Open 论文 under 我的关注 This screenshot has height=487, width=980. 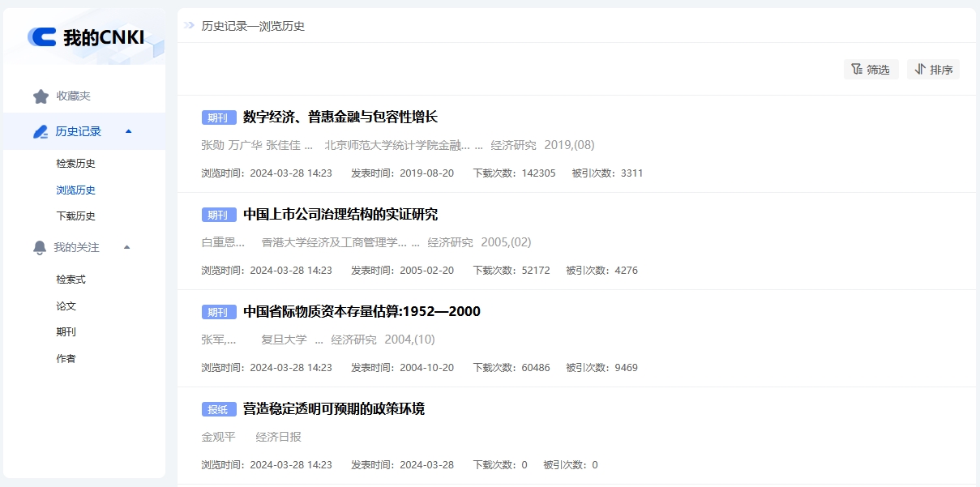pos(66,306)
